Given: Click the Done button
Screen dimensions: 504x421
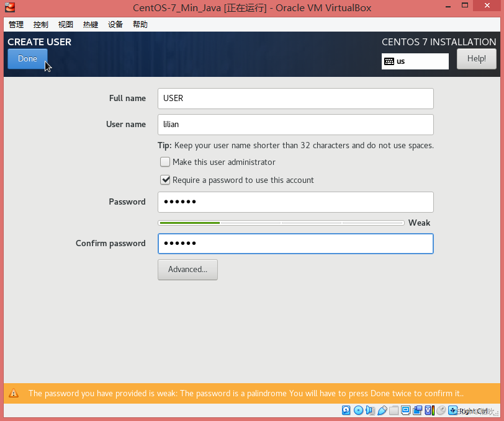Looking at the screenshot, I should coord(28,59).
